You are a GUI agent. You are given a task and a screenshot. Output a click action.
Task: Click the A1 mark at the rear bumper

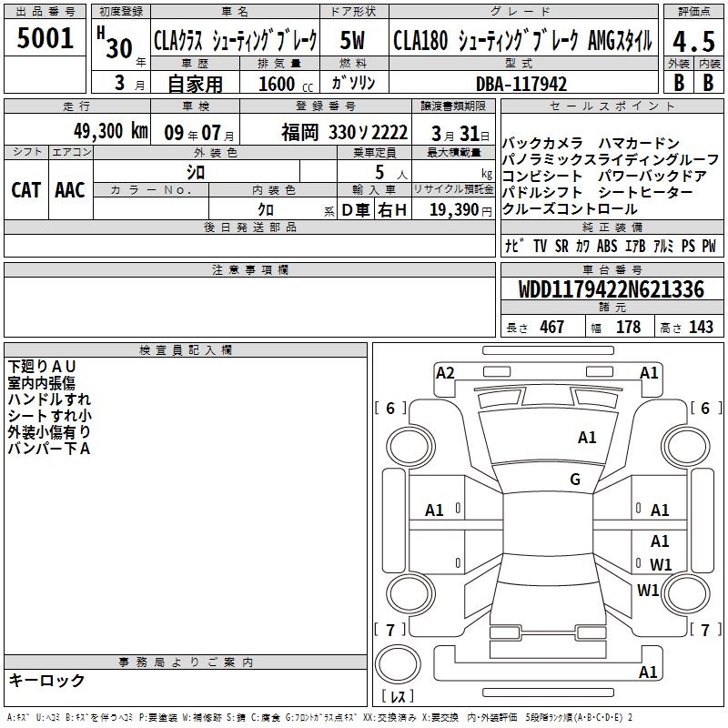click(648, 672)
